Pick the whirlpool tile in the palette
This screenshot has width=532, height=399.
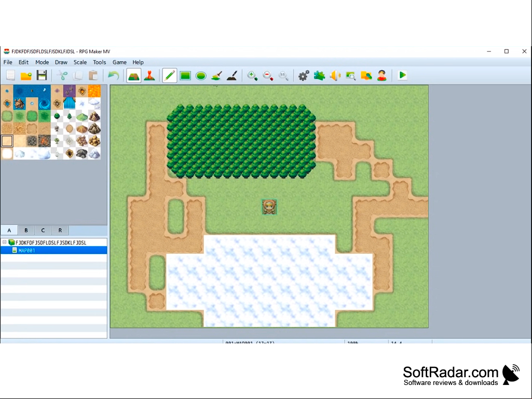[x=45, y=103]
